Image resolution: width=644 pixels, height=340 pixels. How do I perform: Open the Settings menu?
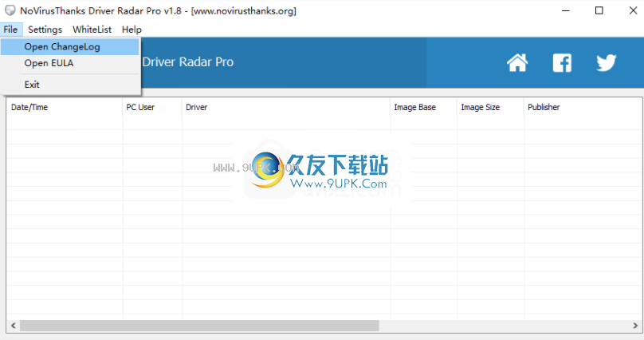45,30
